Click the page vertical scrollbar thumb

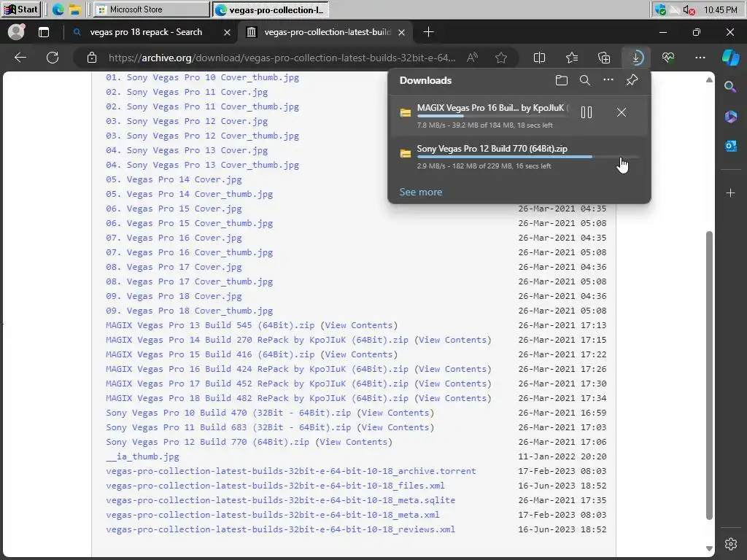709,376
